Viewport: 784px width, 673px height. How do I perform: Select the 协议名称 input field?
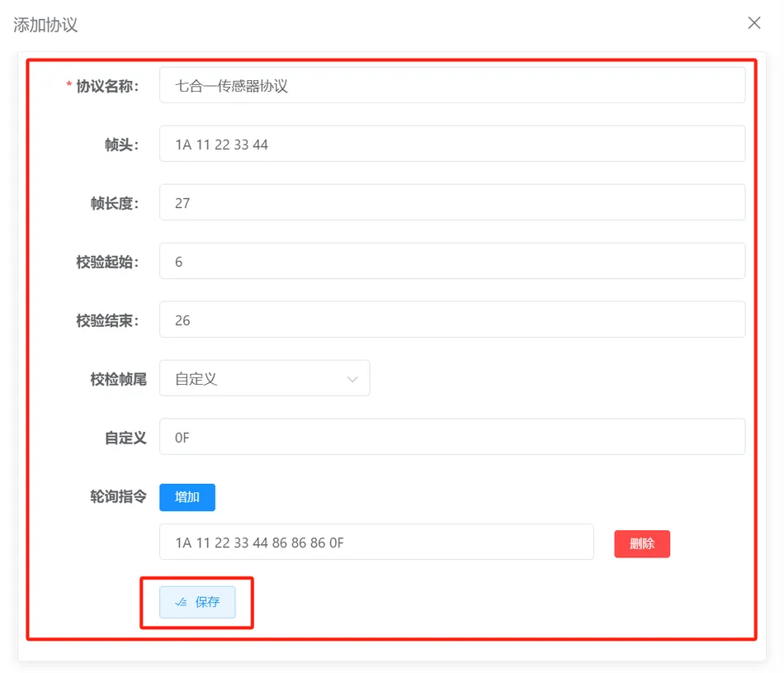tap(451, 84)
